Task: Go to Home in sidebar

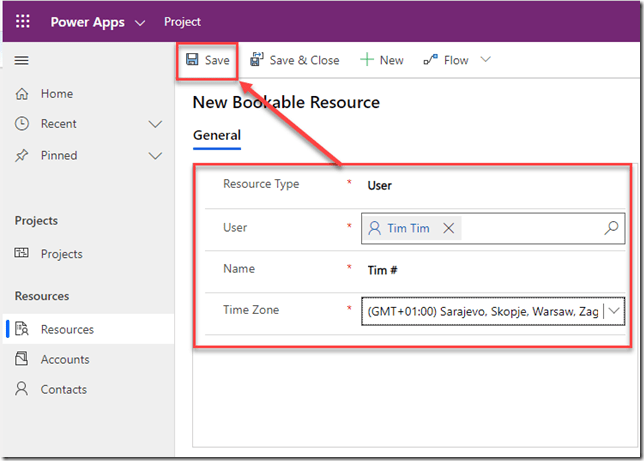Action: 57,93
